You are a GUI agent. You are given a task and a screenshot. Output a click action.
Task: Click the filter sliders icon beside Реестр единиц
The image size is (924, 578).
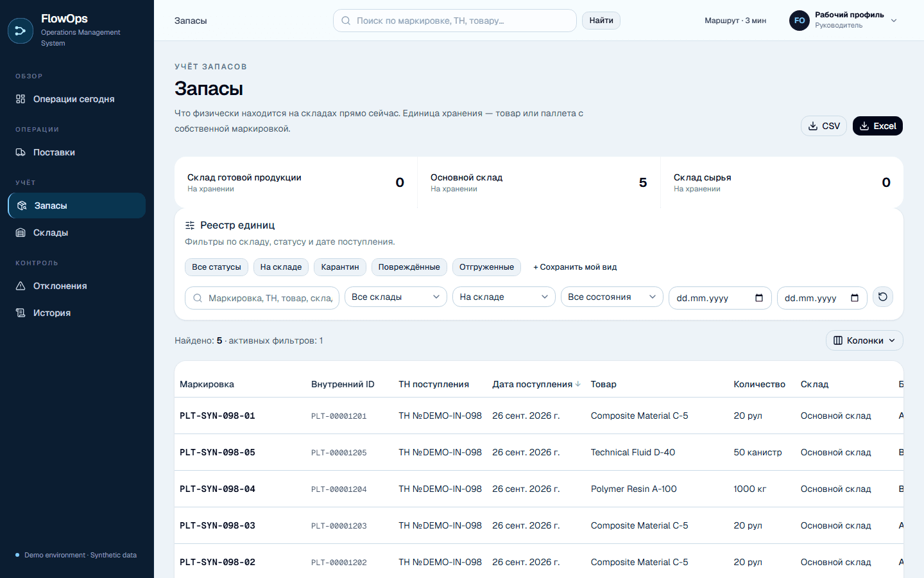[190, 225]
